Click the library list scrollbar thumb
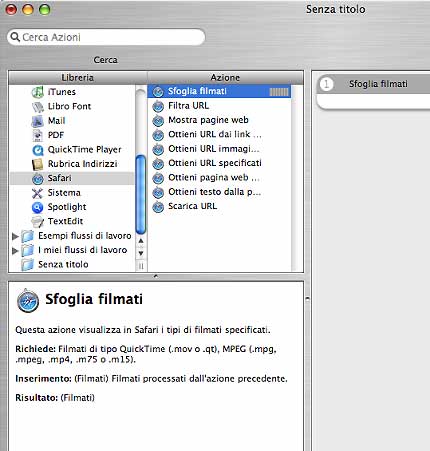 tap(141, 195)
